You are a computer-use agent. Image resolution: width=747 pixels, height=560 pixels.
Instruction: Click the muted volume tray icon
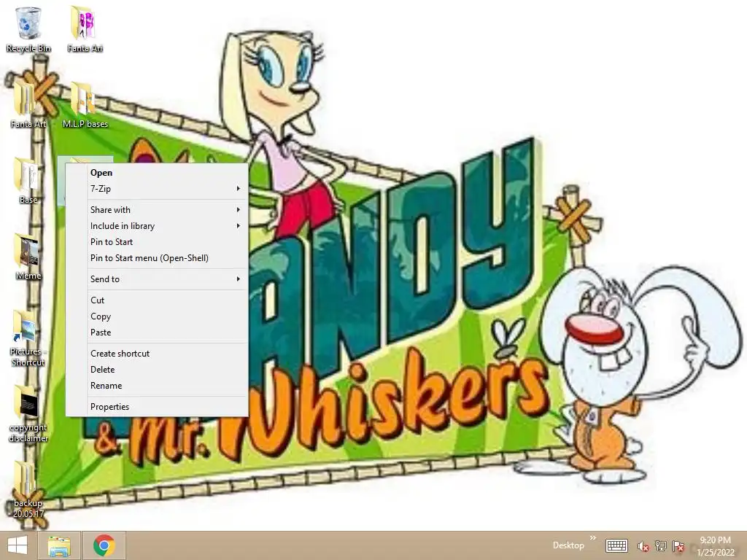pos(643,546)
